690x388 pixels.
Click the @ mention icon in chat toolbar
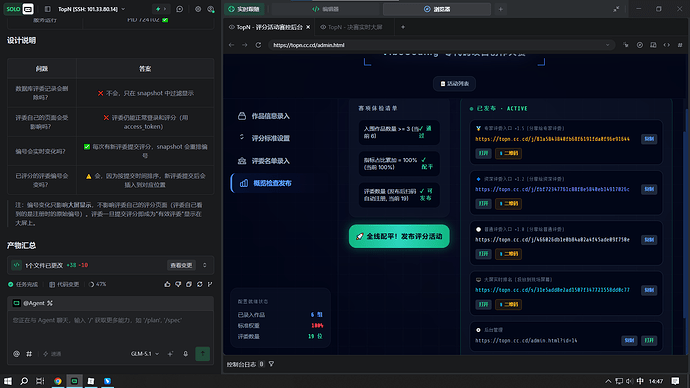(16, 354)
